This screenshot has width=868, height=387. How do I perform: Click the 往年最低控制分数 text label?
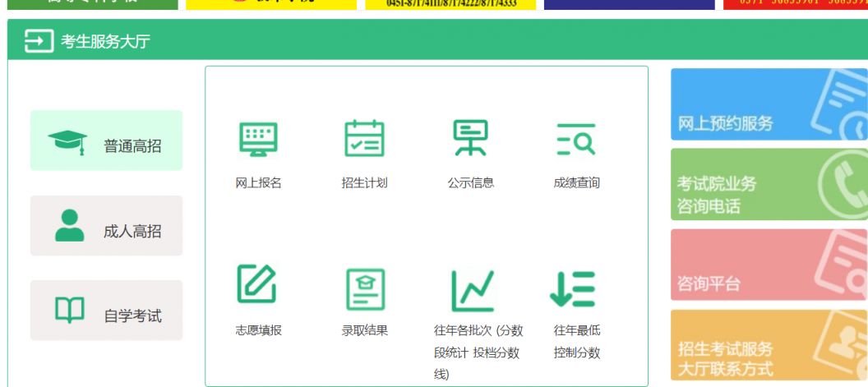[x=577, y=342]
